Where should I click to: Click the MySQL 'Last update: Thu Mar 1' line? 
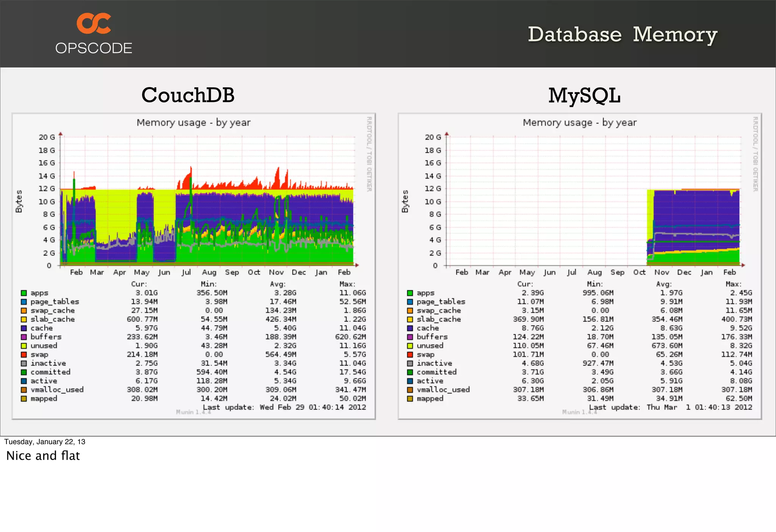pos(671,407)
